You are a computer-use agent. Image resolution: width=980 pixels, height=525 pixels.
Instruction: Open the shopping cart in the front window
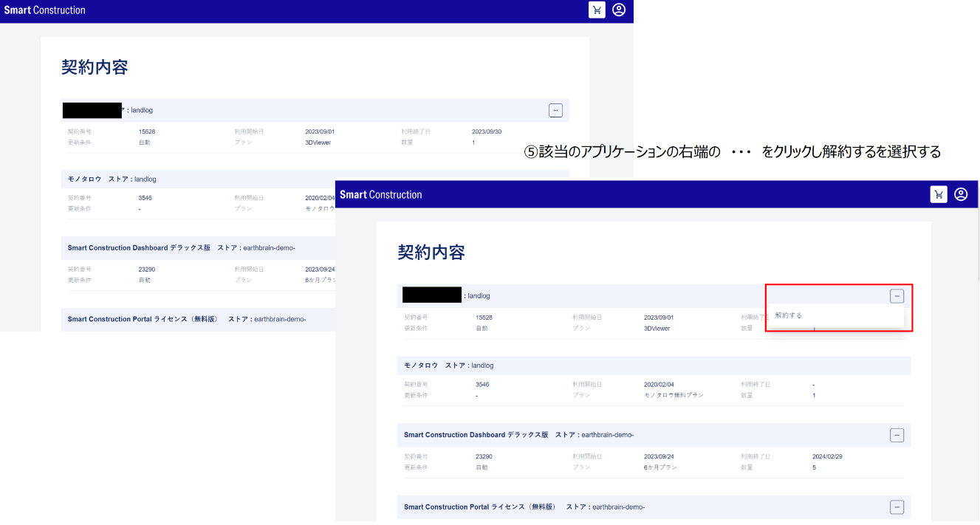coord(939,195)
